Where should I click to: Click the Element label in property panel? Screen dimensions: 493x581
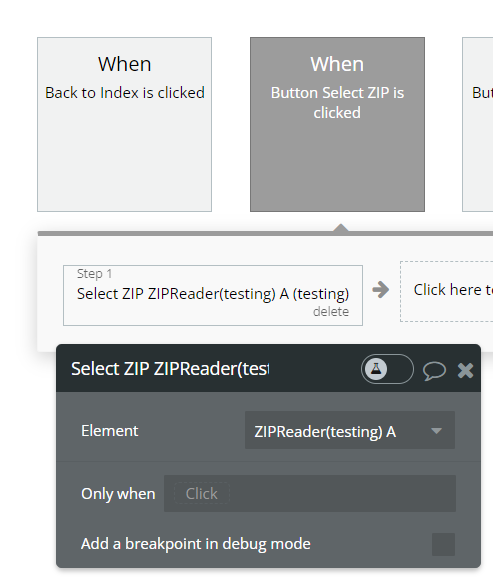(110, 431)
